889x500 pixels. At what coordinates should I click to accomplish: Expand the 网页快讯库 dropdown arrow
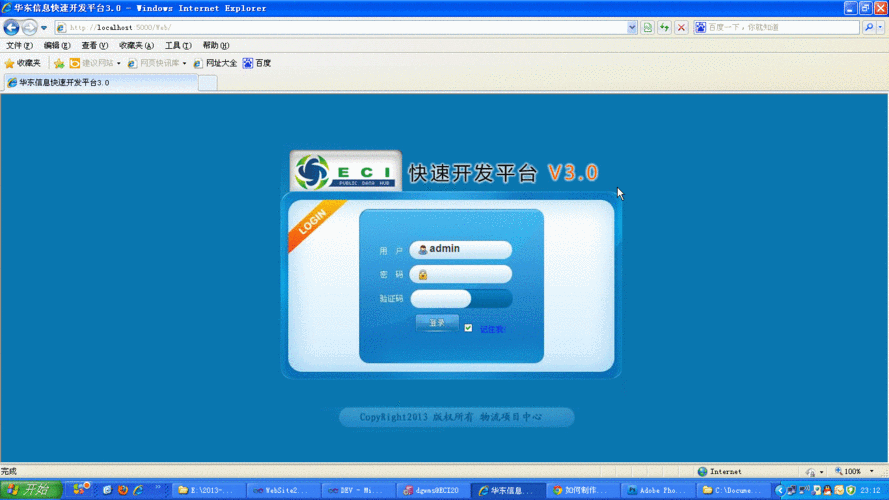[x=184, y=63]
